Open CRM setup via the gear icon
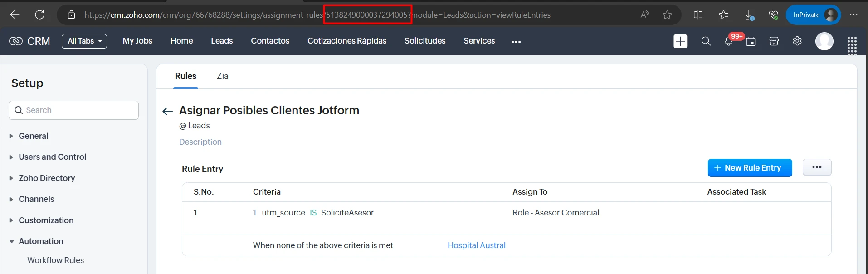The height and width of the screenshot is (274, 868). coord(797,41)
